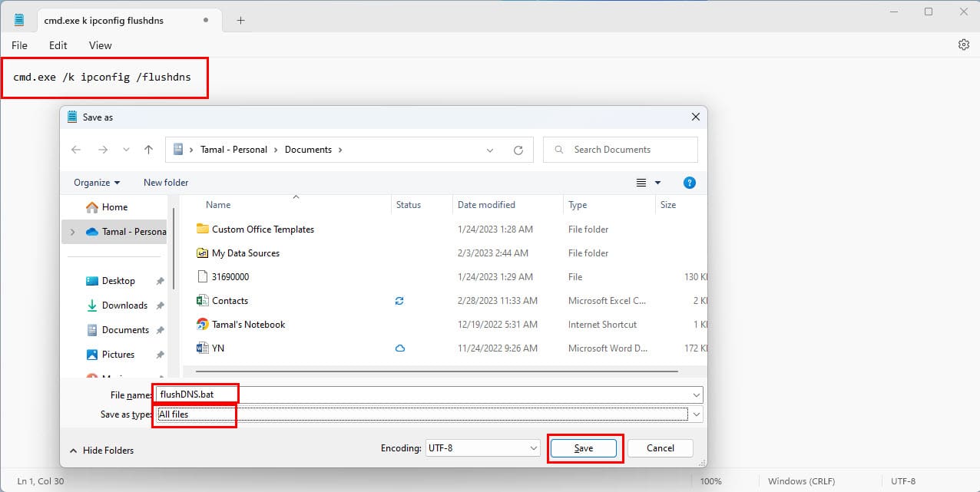Open the Organize dropdown menu
Viewport: 980px width, 492px height.
click(97, 183)
